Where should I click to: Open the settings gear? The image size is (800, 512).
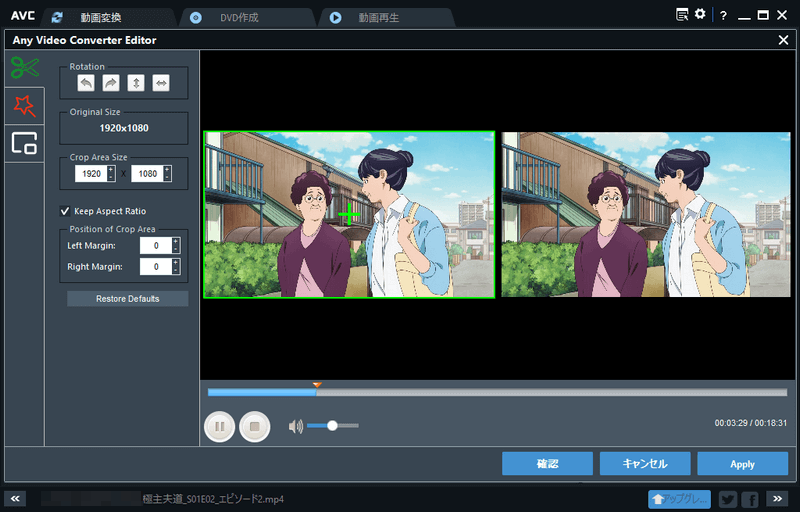[x=700, y=14]
